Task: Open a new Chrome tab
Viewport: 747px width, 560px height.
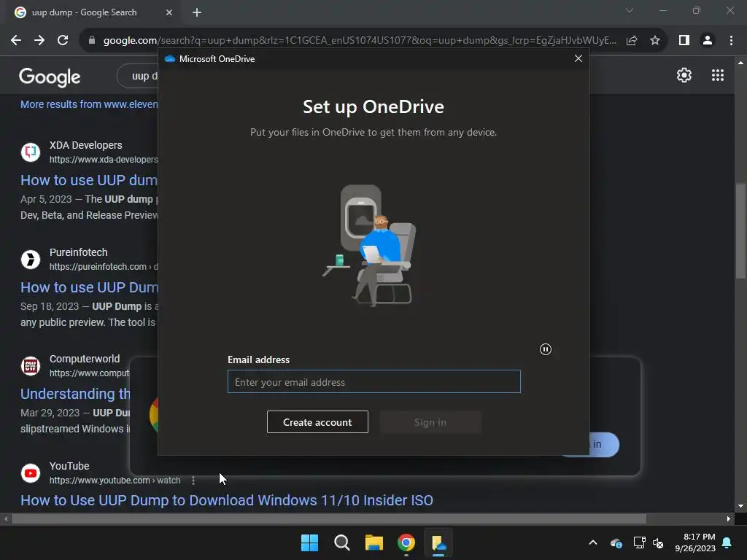Action: point(197,12)
